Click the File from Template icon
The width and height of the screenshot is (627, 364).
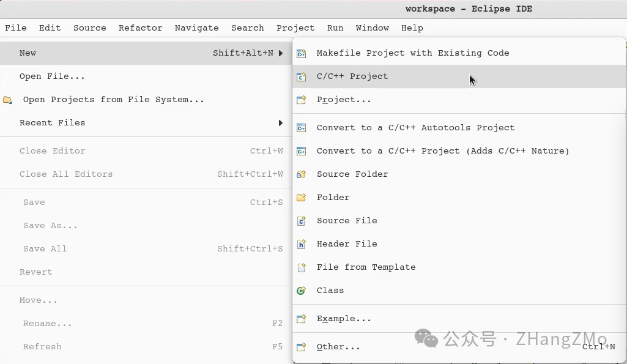click(301, 267)
